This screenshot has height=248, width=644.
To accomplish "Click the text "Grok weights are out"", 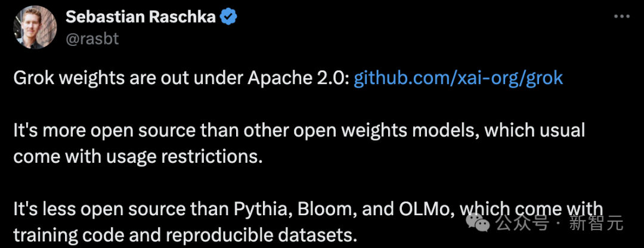I will point(88,78).
